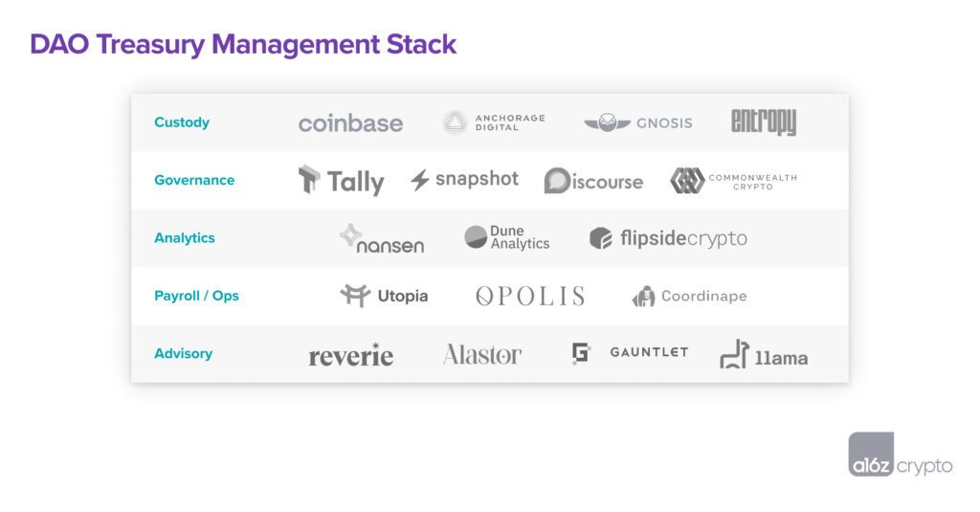The image size is (980, 512).
Task: Open the Tally logo
Action: (341, 180)
